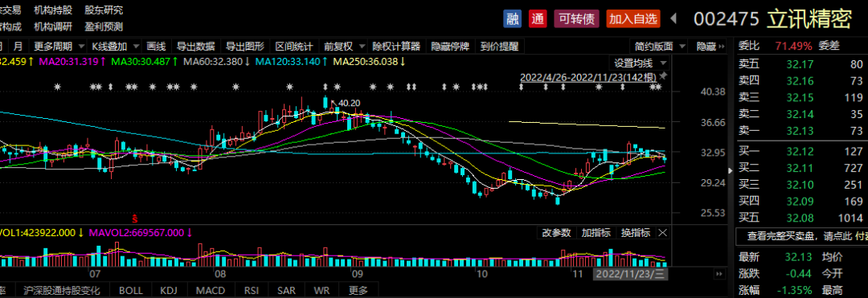Click 加指标 to add an indicator
This screenshot has width=868, height=298.
(596, 233)
